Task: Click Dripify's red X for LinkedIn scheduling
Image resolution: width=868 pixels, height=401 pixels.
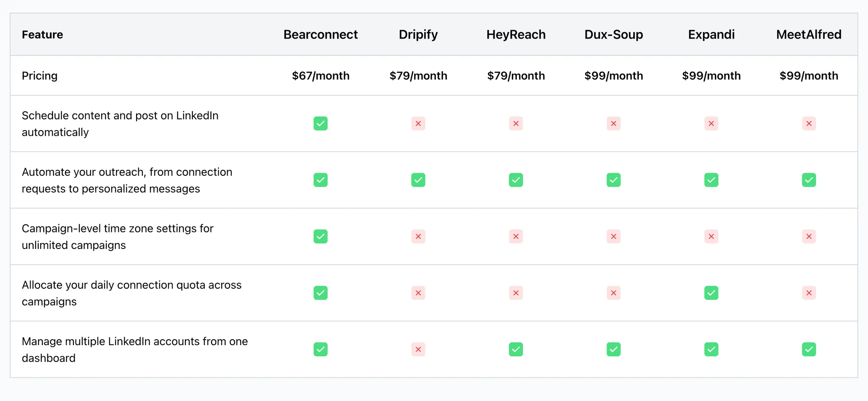Action: (418, 124)
